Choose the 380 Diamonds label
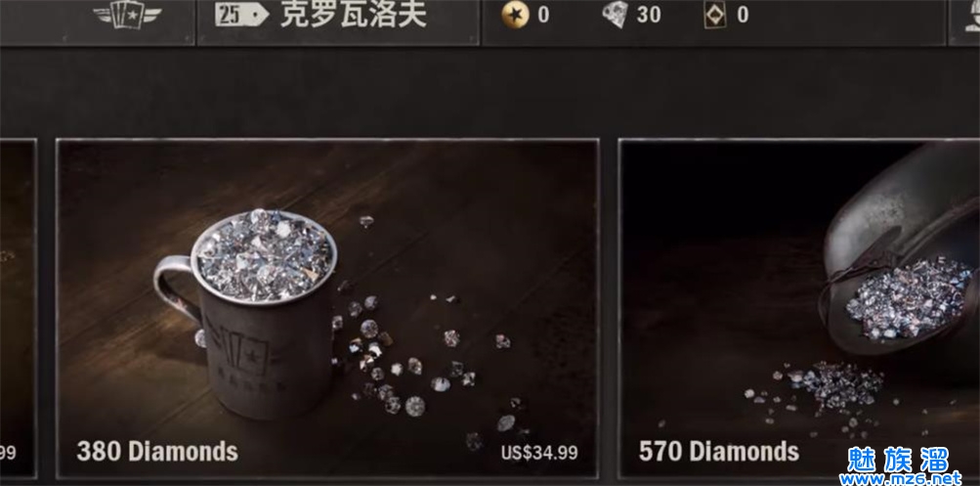 pyautogui.click(x=157, y=451)
